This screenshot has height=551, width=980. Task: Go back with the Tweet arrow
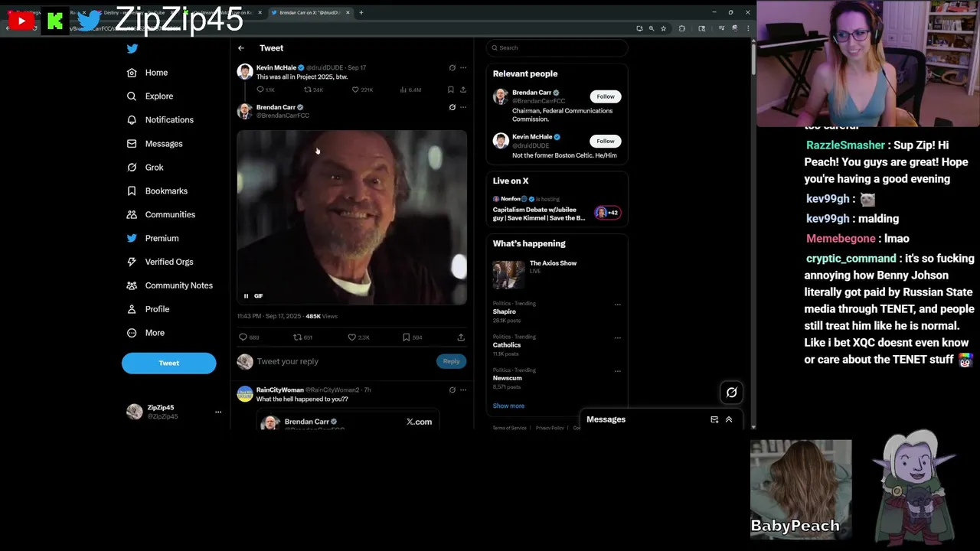(x=241, y=48)
